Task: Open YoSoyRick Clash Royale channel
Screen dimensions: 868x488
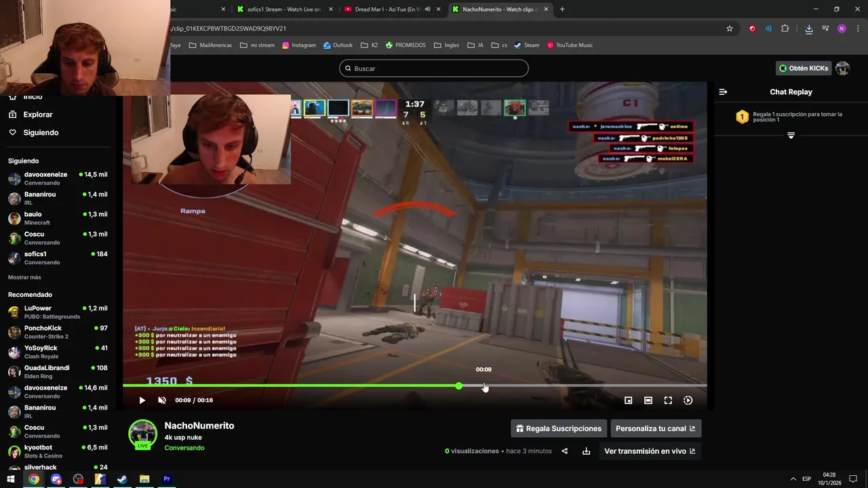Action: click(57, 352)
